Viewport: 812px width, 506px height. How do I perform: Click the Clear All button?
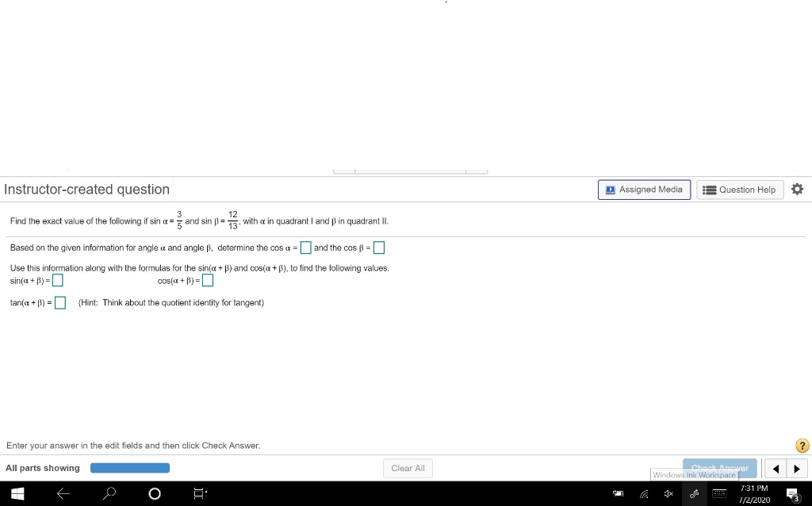click(408, 468)
